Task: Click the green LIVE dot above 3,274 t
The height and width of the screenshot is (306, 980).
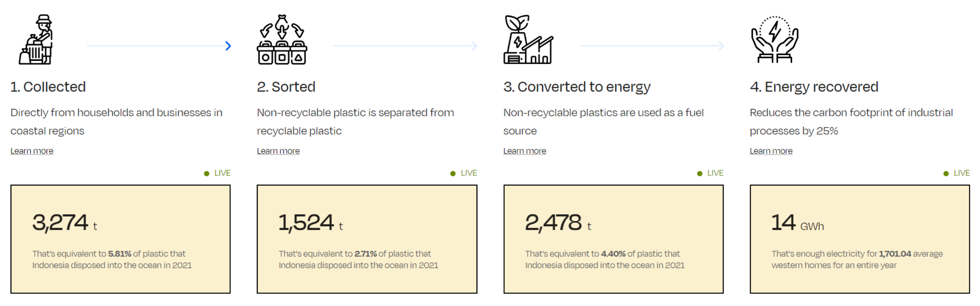Action: tap(207, 173)
